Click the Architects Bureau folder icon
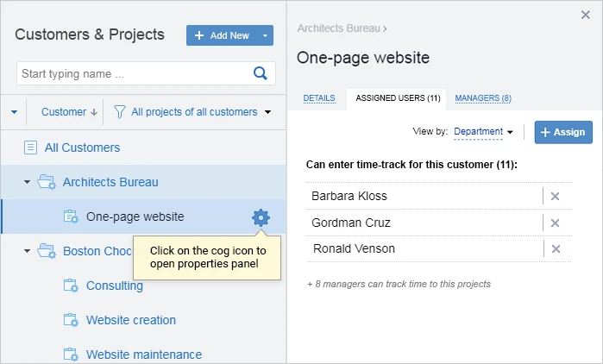Image resolution: width=603 pixels, height=364 pixels. (x=47, y=182)
